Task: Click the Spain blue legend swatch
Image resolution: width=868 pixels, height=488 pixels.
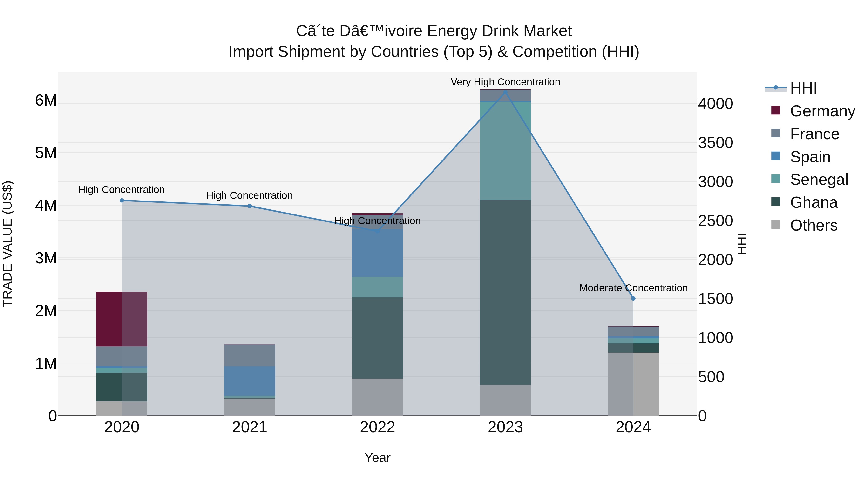Action: click(776, 156)
